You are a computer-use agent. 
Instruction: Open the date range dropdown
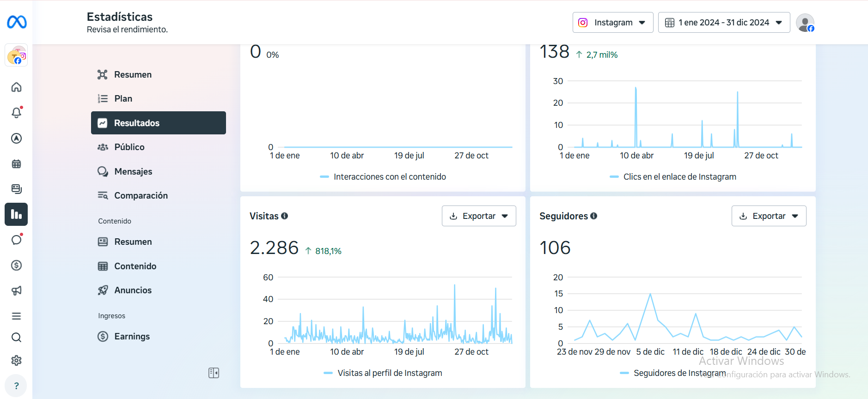tap(724, 23)
